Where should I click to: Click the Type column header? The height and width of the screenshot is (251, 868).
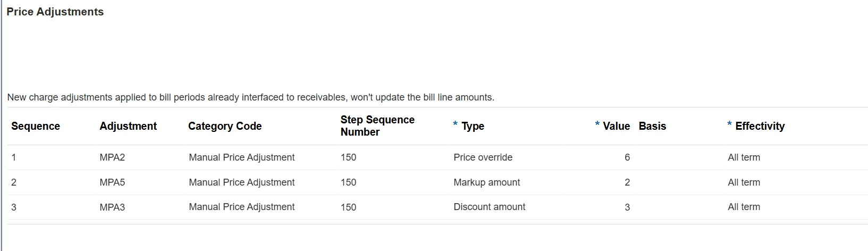click(473, 126)
